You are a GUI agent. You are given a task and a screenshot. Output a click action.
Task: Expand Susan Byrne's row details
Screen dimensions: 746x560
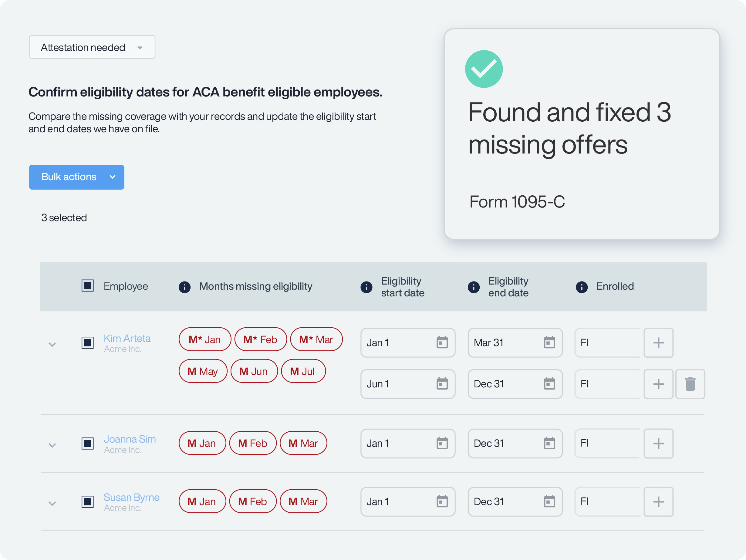[x=52, y=503]
